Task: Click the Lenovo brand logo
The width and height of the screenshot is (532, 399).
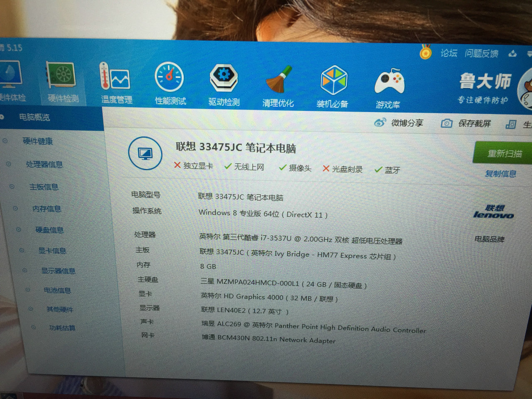Action: 493,212
